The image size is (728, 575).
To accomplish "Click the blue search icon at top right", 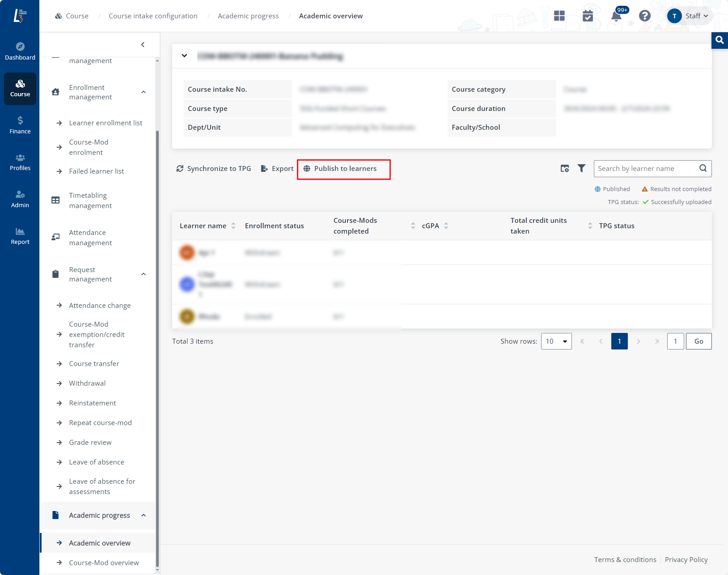I will coord(720,40).
